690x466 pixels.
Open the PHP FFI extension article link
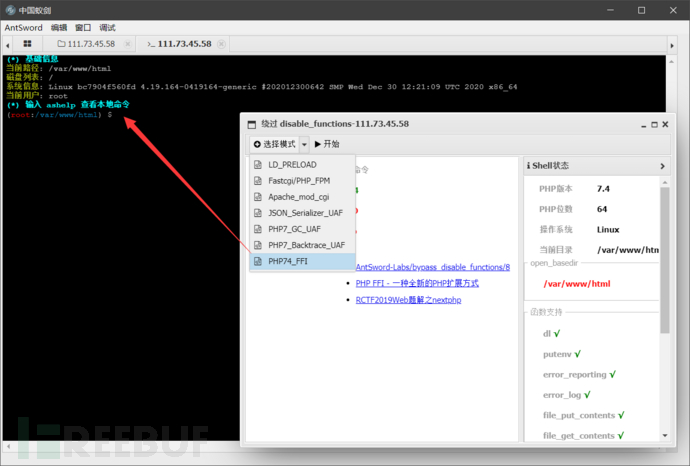[417, 283]
